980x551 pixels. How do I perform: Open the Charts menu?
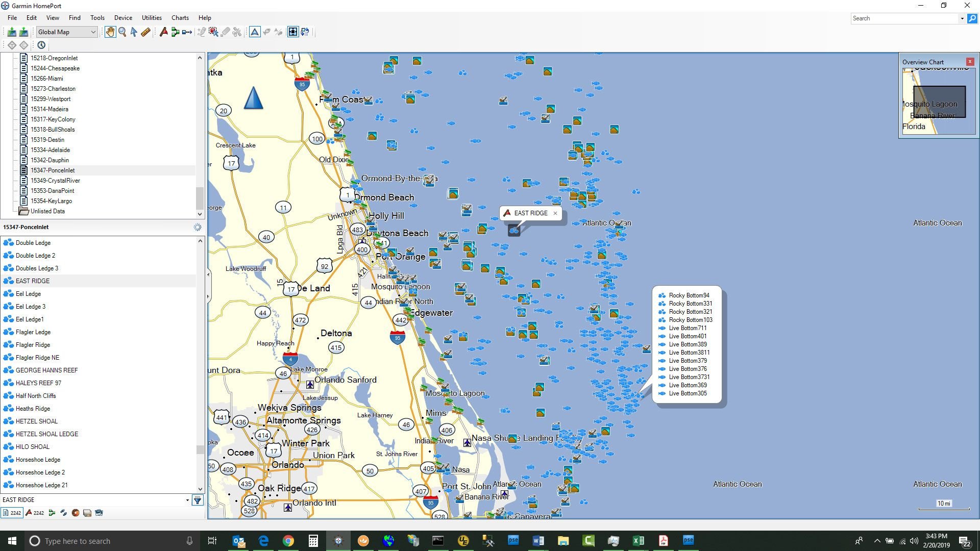click(x=180, y=18)
